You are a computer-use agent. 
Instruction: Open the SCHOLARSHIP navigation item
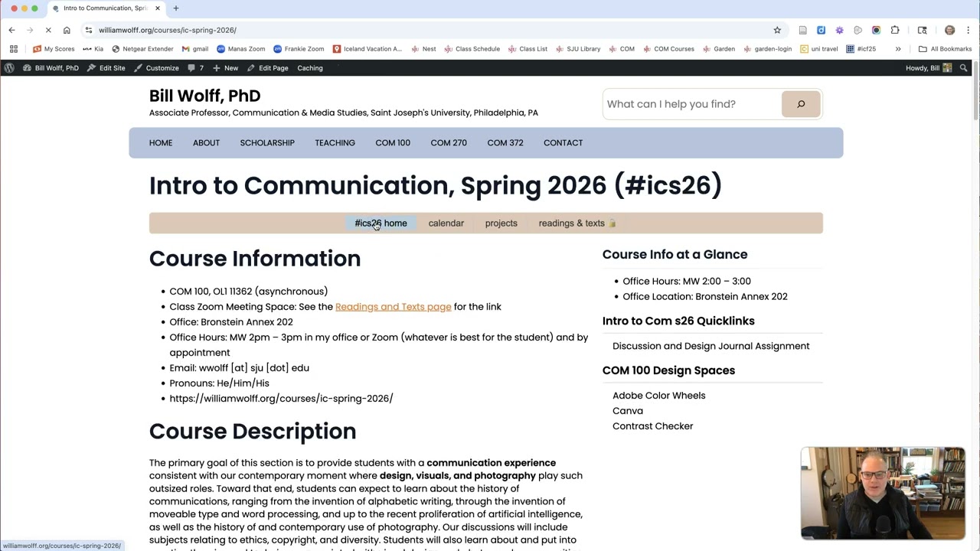click(267, 143)
